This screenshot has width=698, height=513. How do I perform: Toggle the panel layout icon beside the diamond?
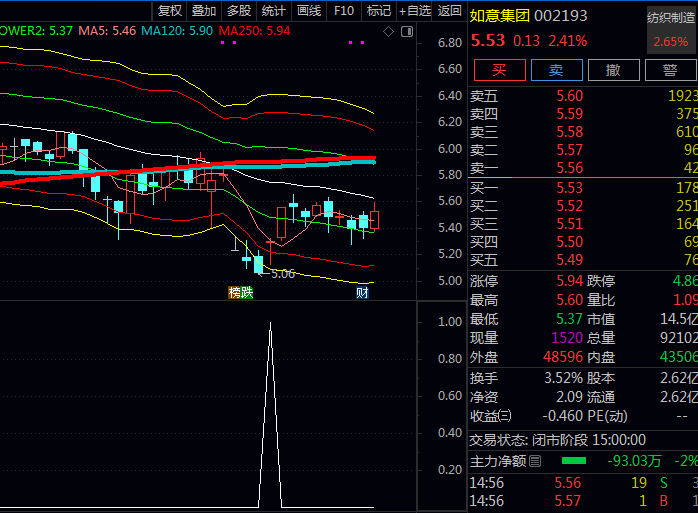pyautogui.click(x=407, y=32)
